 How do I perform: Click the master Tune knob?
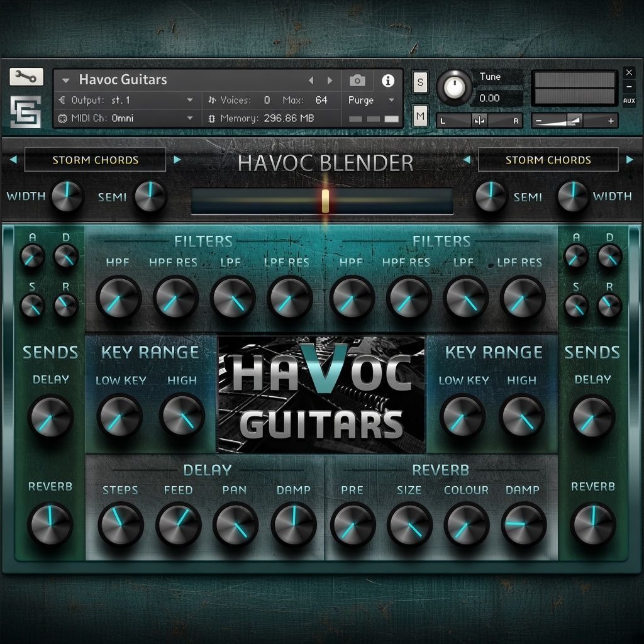click(454, 87)
